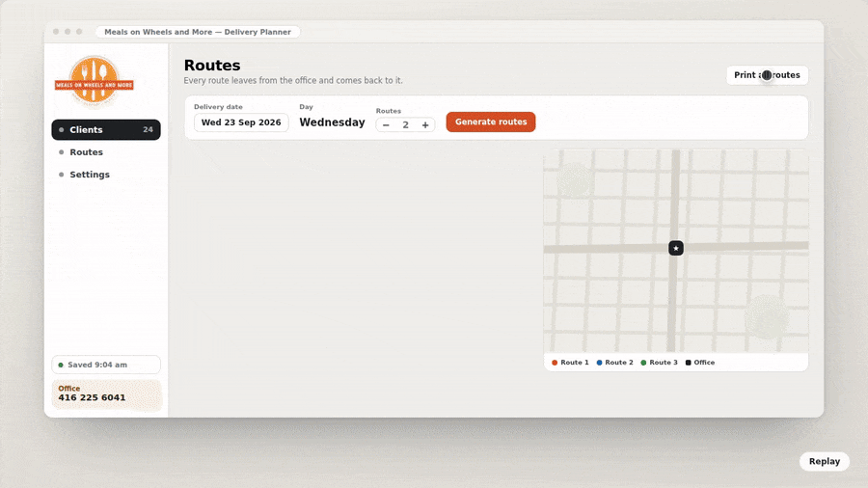Click the Routes page heading
The image size is (868, 488).
point(212,66)
